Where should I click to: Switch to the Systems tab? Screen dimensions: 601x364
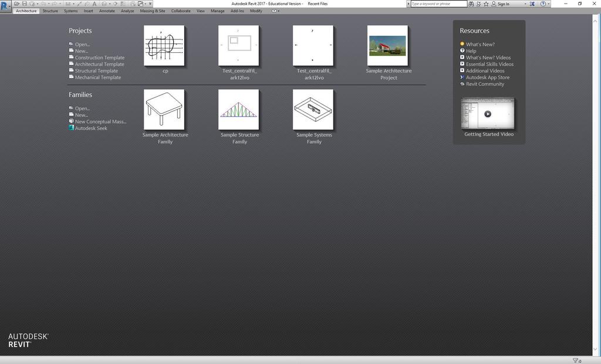(x=70, y=11)
